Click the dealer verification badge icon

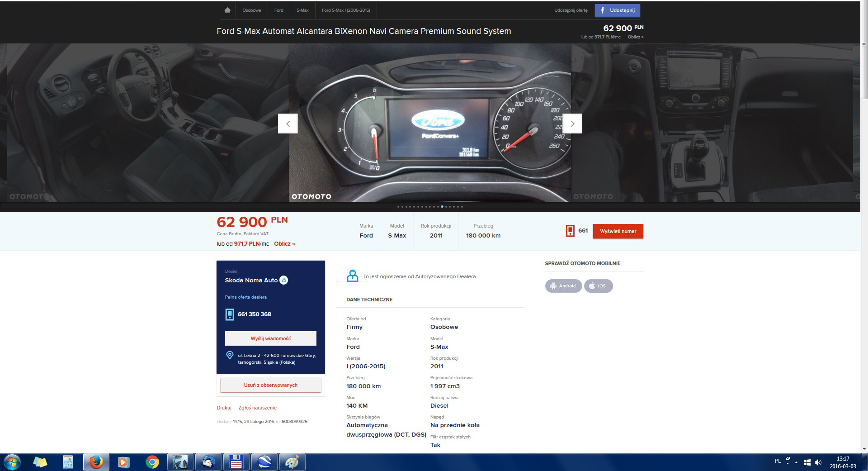point(284,280)
